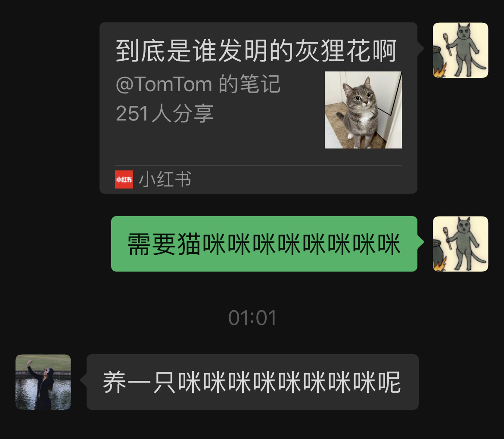
Task: Tap the cauldron with fire in top avatar
Action: [439, 62]
